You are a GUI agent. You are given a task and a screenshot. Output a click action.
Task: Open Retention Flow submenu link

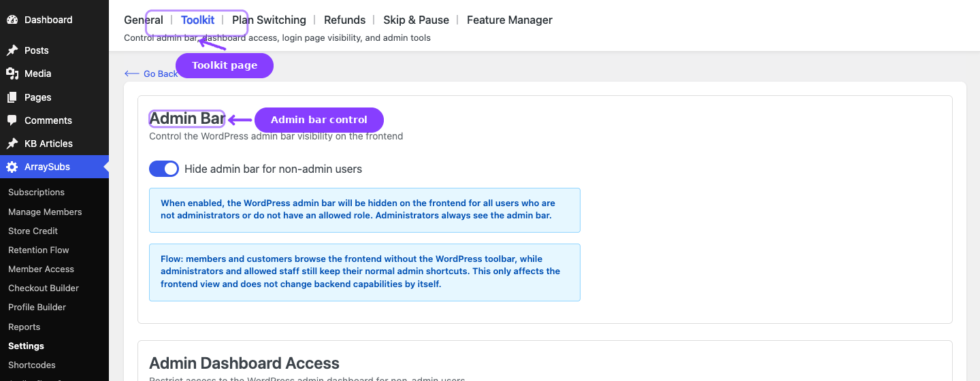pyautogui.click(x=39, y=250)
